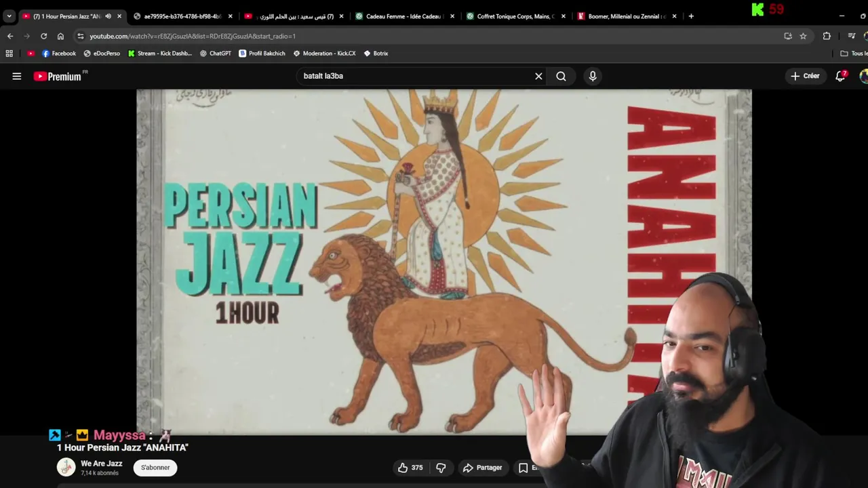
Task: Open the YouTube notifications bell
Action: click(840, 76)
